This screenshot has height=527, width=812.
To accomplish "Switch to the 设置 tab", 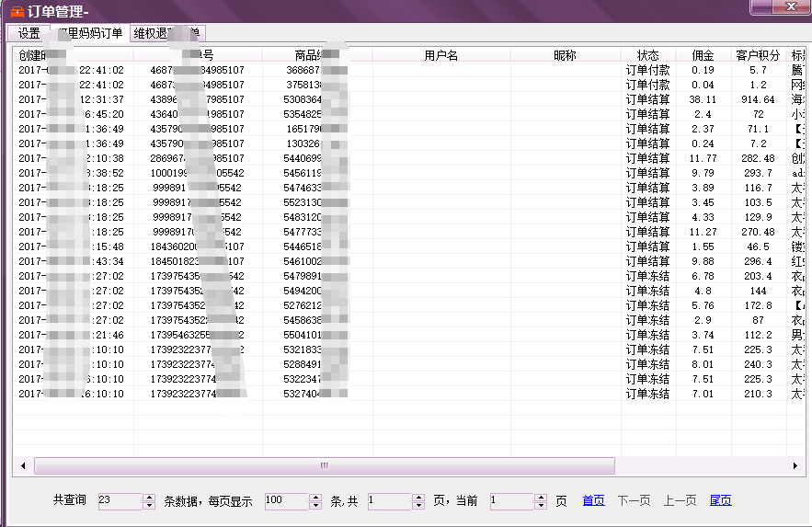I will coord(29,33).
